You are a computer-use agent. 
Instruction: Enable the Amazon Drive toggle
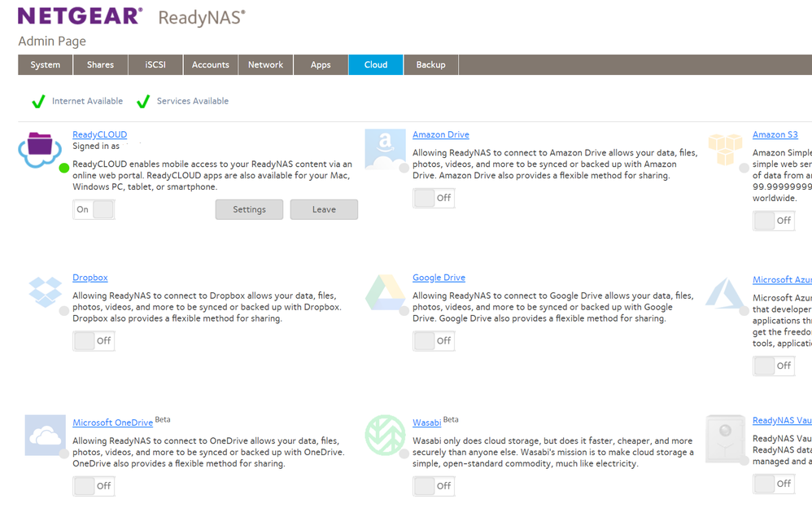(434, 198)
